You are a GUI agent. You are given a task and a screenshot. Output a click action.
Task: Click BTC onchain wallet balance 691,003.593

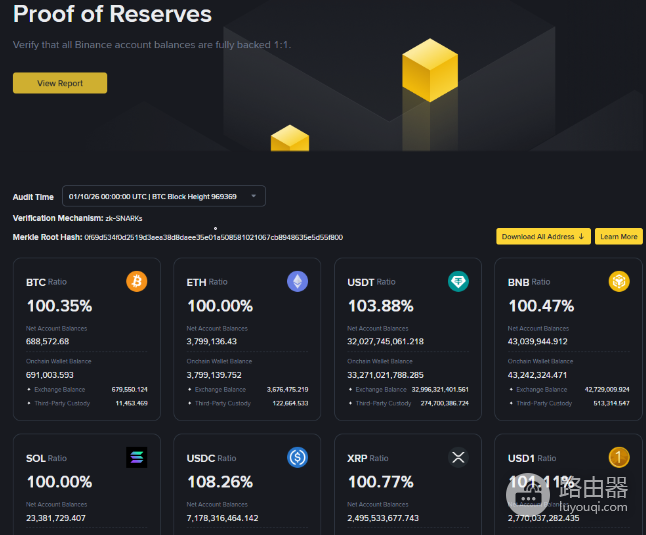(50, 375)
